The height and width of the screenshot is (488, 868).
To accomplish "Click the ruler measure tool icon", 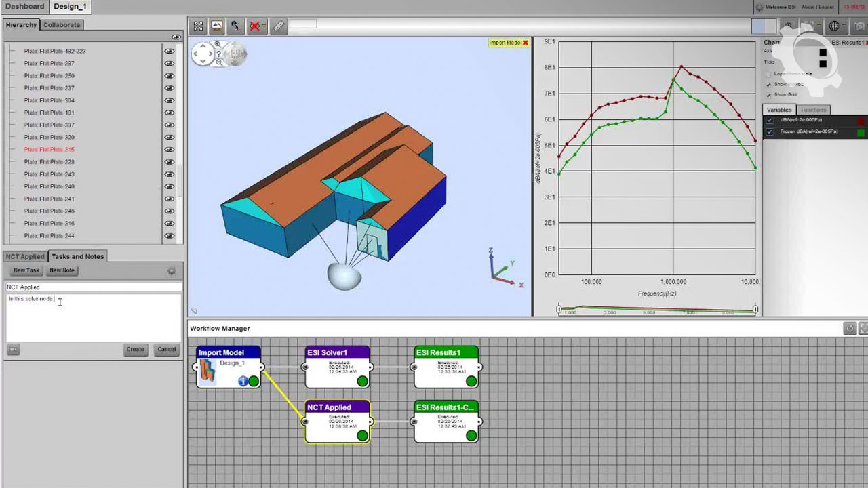I will click(x=279, y=26).
